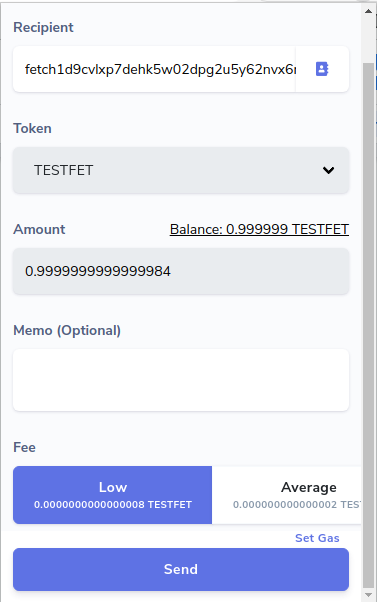Click the vertical scrollbar thumb

(x=369, y=326)
